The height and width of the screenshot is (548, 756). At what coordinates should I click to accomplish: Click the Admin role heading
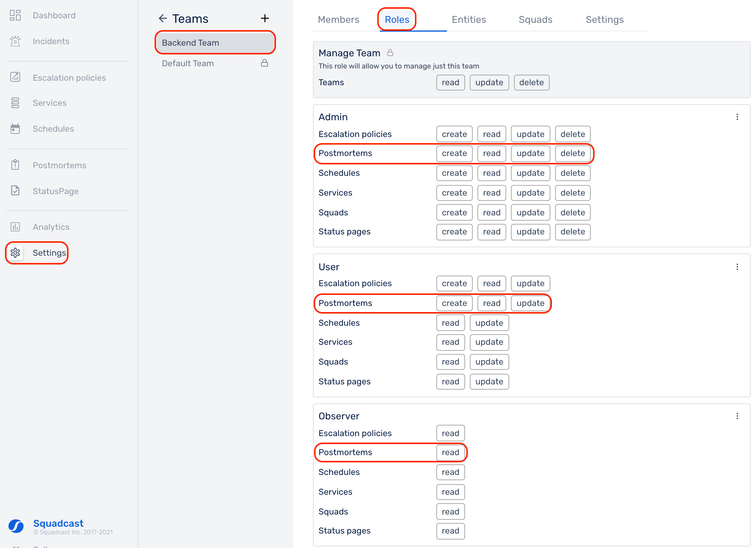click(x=333, y=117)
